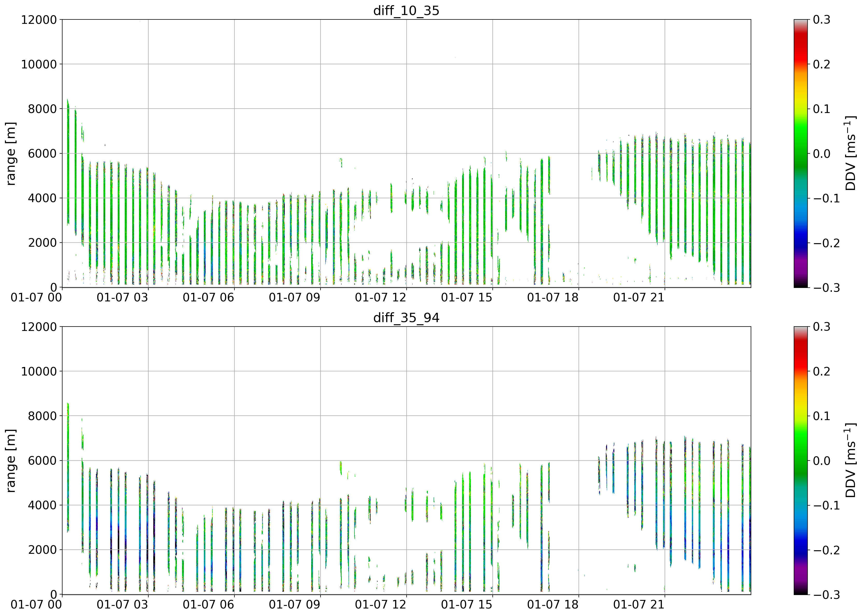
Task: Click top plot x-axis label '01-07 12'
Action: coord(381,298)
